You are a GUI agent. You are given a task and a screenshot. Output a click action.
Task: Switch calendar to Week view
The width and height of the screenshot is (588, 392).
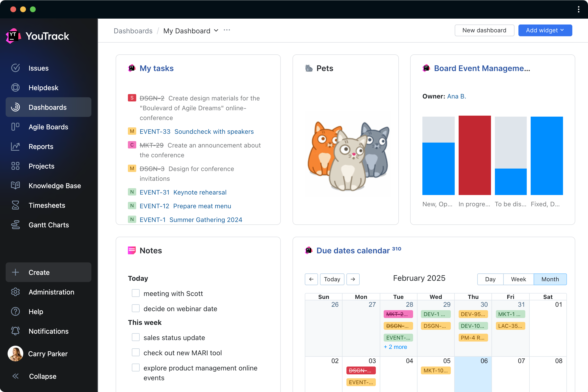(518, 279)
